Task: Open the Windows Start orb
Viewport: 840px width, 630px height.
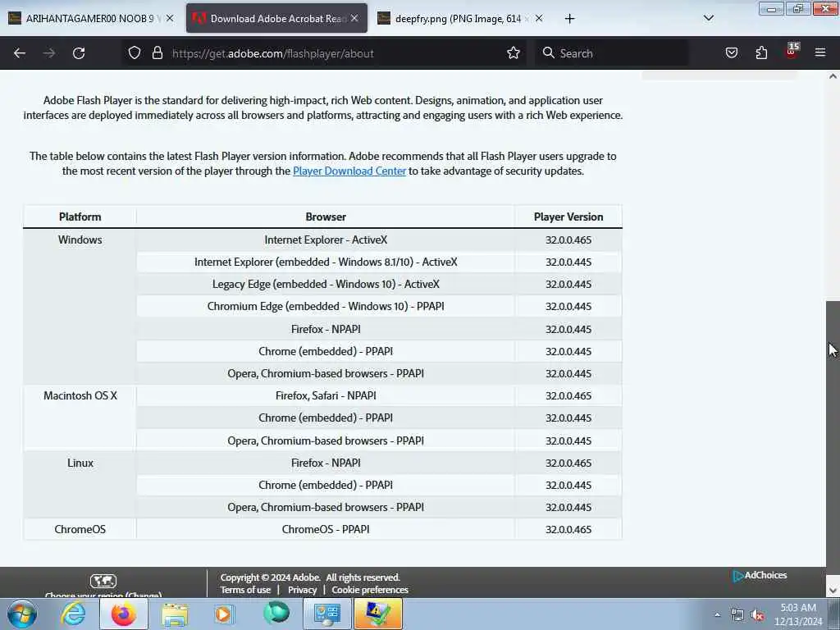Action: pyautogui.click(x=22, y=614)
